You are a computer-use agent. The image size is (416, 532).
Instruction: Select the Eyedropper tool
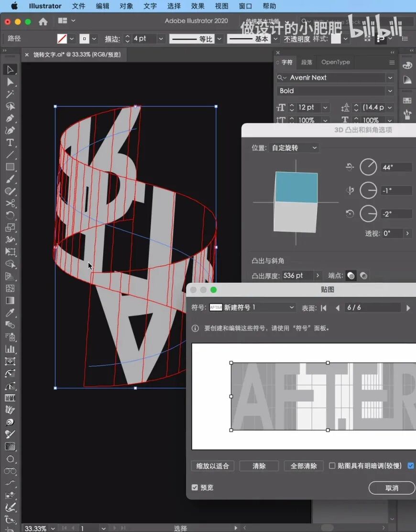10,313
